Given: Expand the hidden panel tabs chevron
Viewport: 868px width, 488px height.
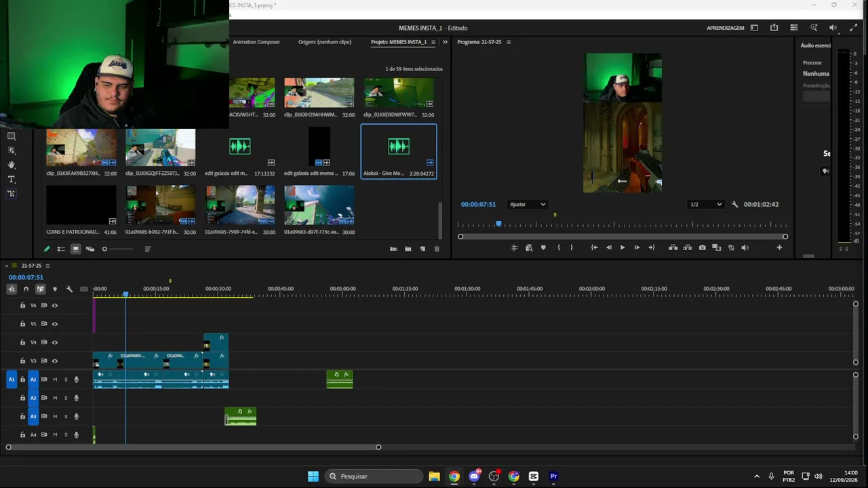Looking at the screenshot, I should coord(445,42).
